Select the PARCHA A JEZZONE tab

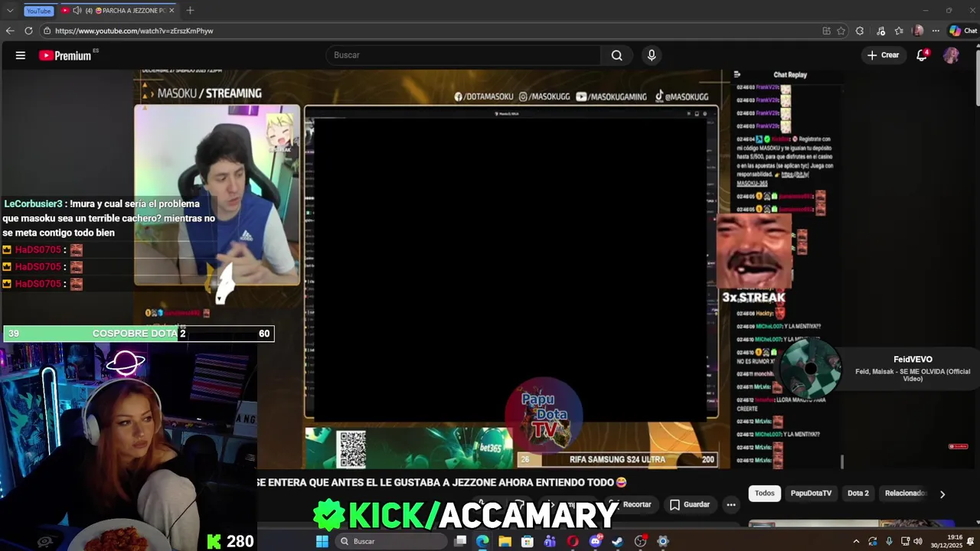coord(116,11)
